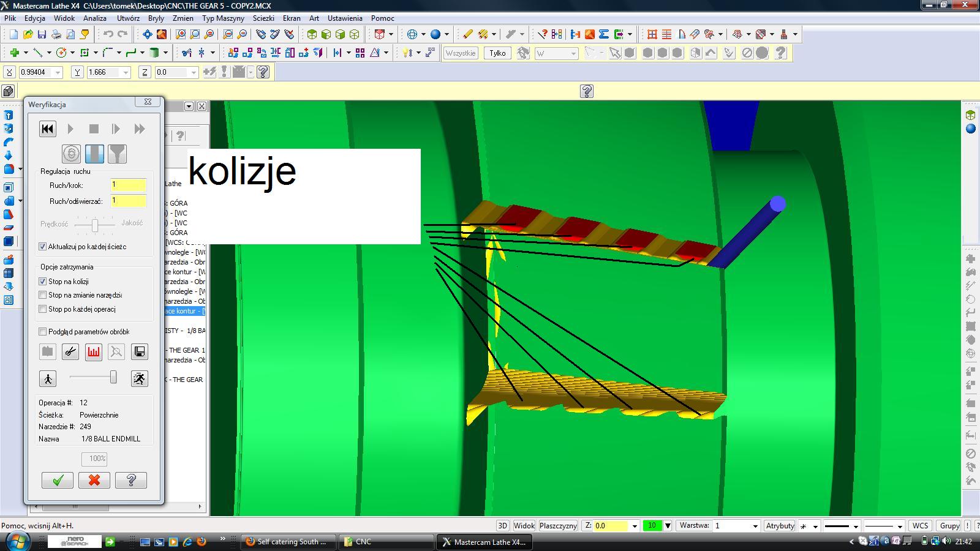Enable Stop na zmianie narzędzia

coord(42,295)
